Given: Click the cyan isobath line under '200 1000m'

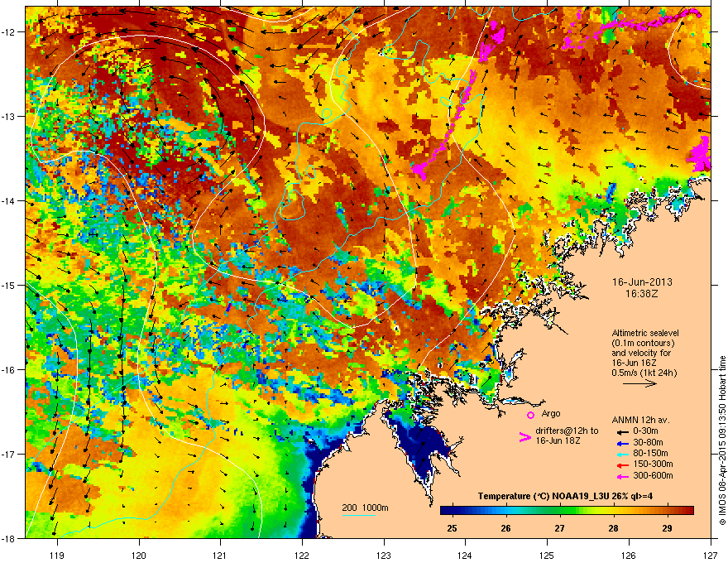Looking at the screenshot, I should [359, 515].
